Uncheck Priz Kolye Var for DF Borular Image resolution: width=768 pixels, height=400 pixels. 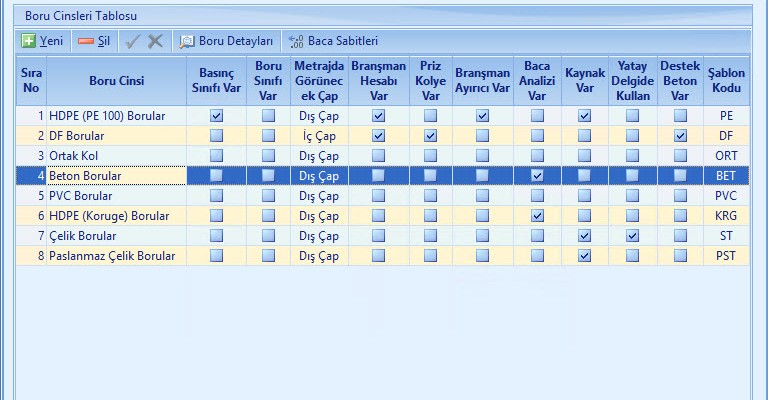pos(431,136)
